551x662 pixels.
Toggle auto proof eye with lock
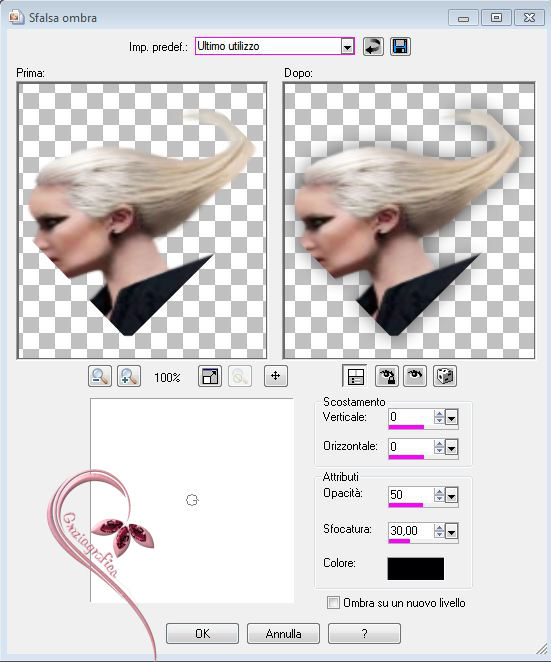click(x=386, y=376)
